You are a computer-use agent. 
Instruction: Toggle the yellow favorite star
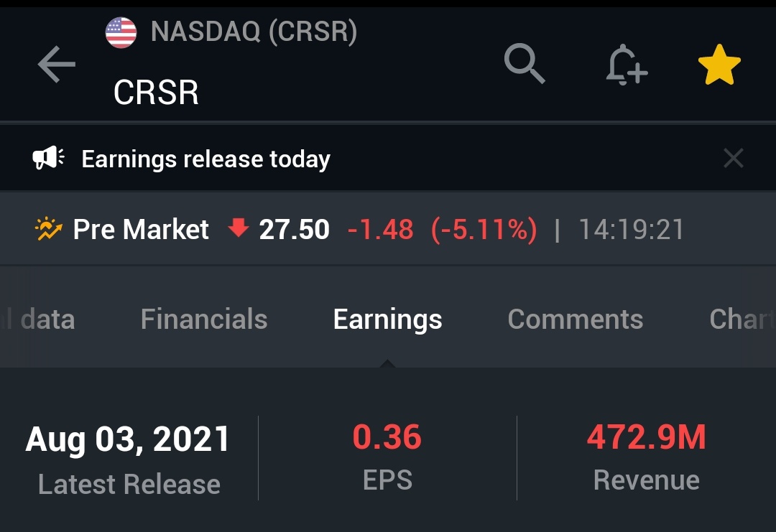pos(719,65)
